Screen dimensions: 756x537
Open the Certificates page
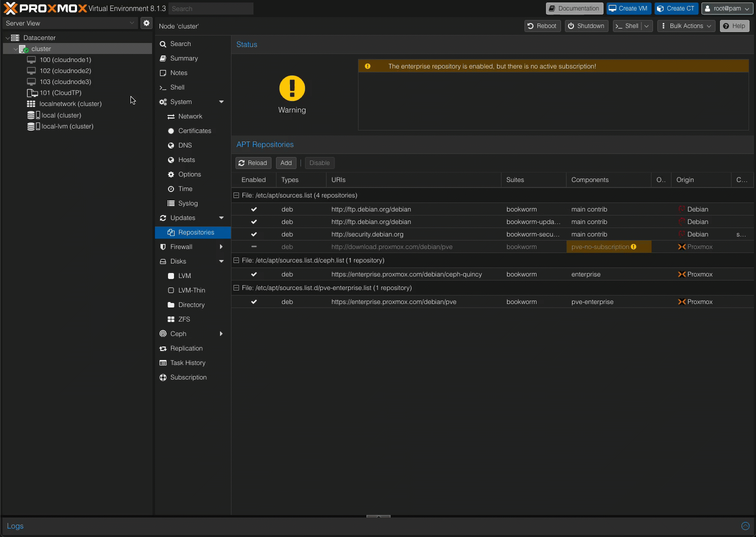(192, 131)
